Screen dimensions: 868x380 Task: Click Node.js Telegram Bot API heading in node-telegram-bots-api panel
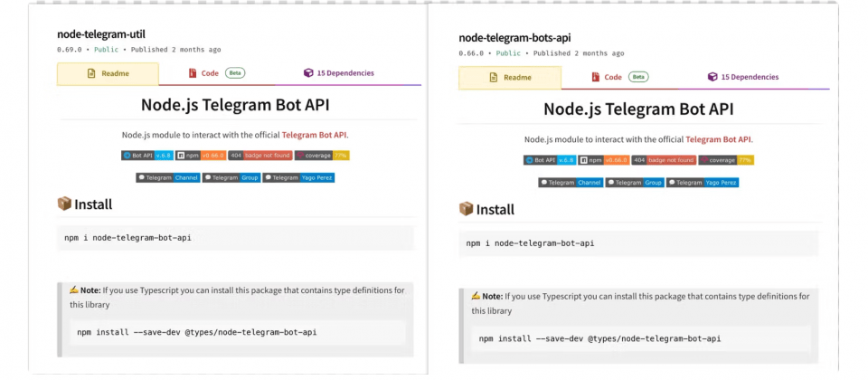[x=639, y=109]
